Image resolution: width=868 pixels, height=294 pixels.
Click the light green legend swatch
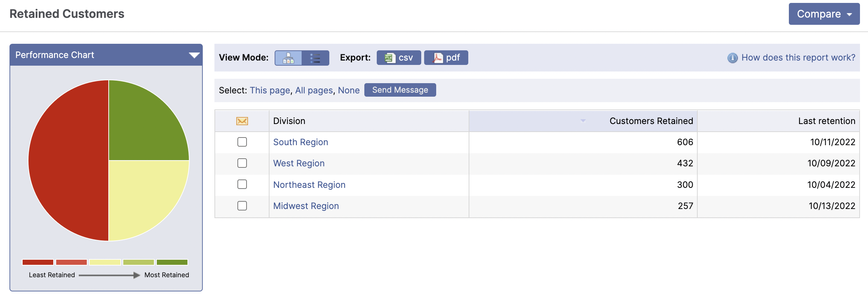point(139,262)
